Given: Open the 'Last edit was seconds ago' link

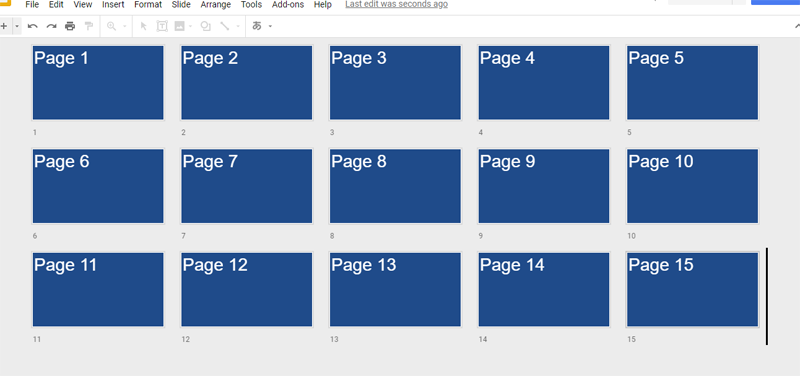Looking at the screenshot, I should tap(396, 5).
